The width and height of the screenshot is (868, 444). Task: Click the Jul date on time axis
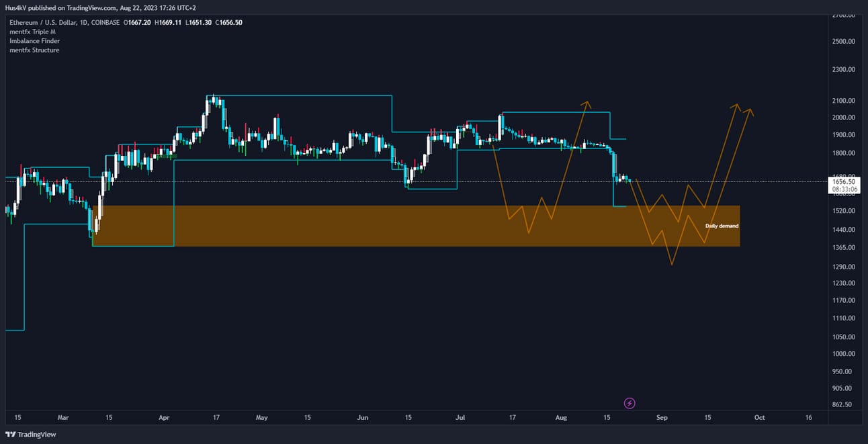[460, 417]
